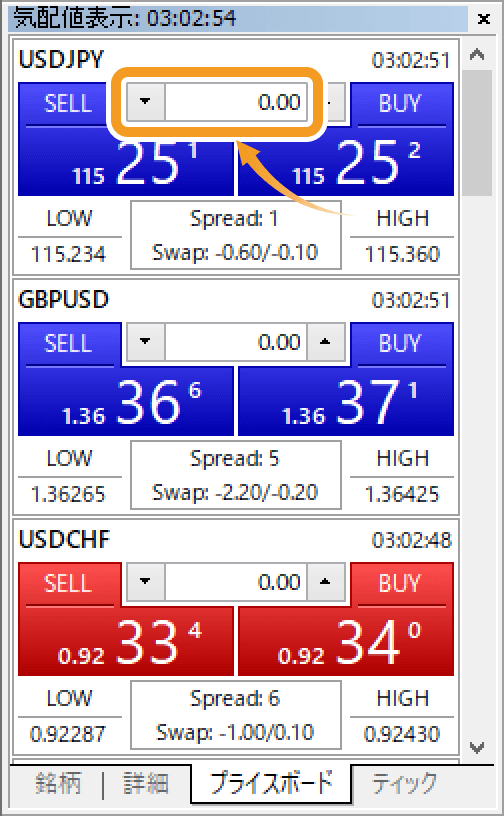Image resolution: width=504 pixels, height=816 pixels.
Task: Increase USDCHF lot volume with up arrow
Action: (x=326, y=581)
